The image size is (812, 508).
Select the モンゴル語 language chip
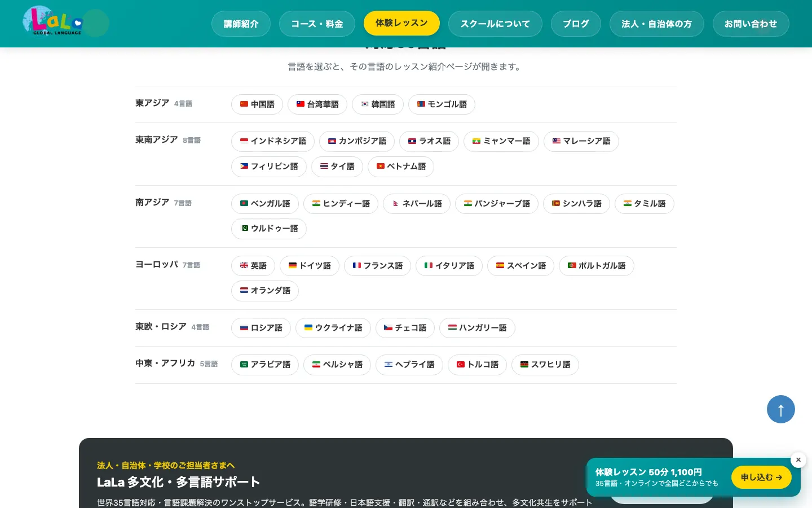click(442, 104)
